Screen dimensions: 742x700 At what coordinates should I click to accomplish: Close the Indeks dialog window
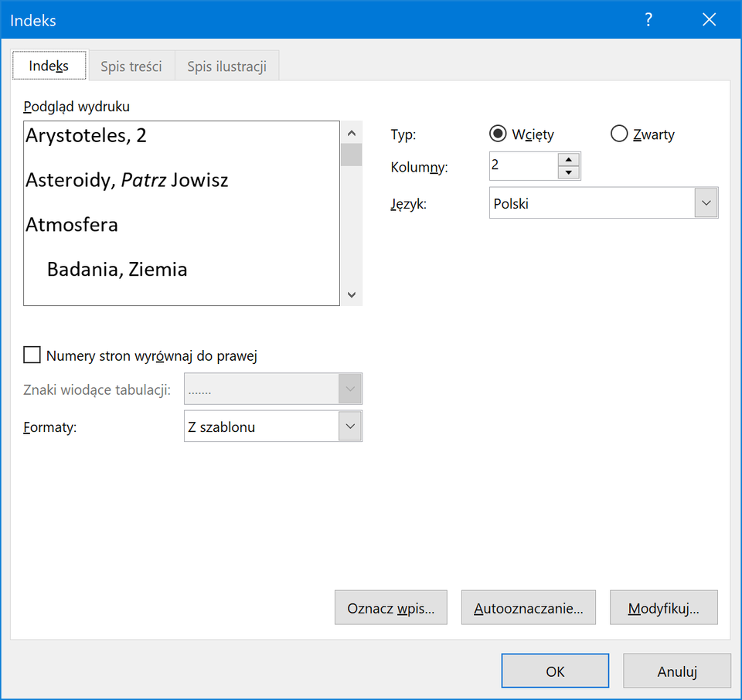[709, 20]
